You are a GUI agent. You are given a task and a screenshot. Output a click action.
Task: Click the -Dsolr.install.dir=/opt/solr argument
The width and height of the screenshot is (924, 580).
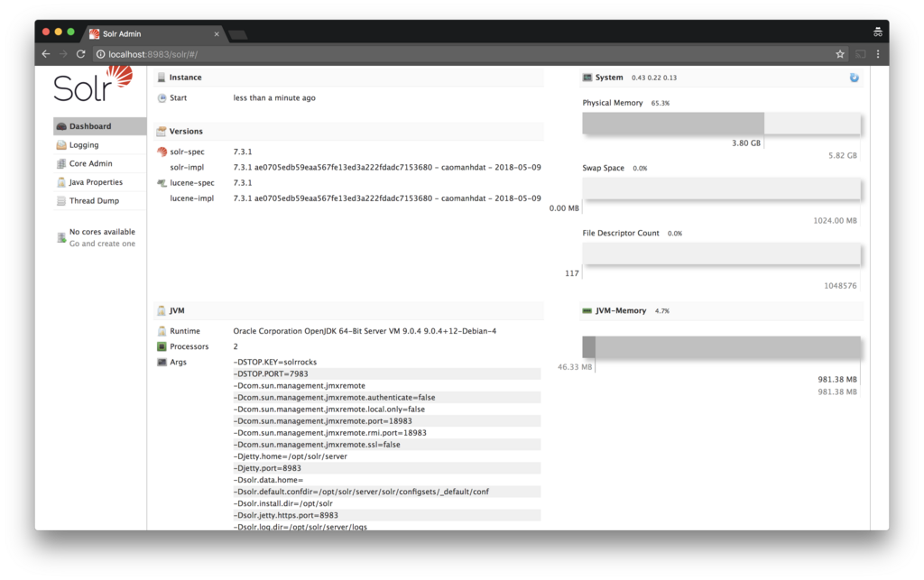coord(282,503)
